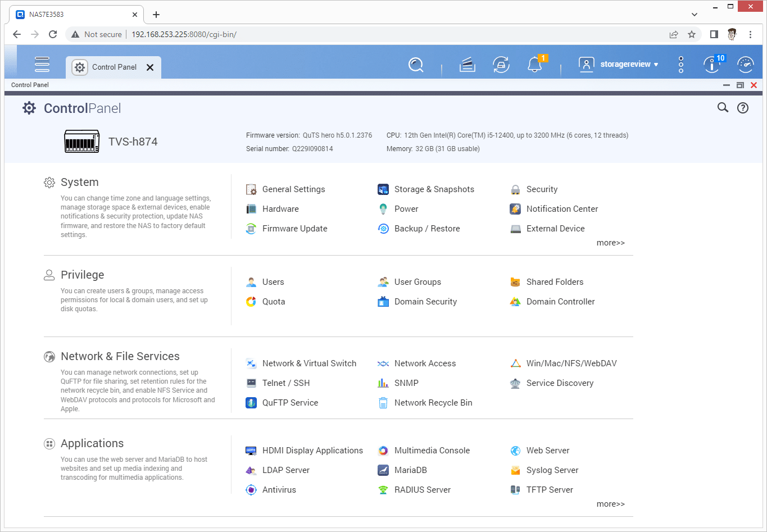
Task: Open User Groups settings
Action: [x=417, y=282]
